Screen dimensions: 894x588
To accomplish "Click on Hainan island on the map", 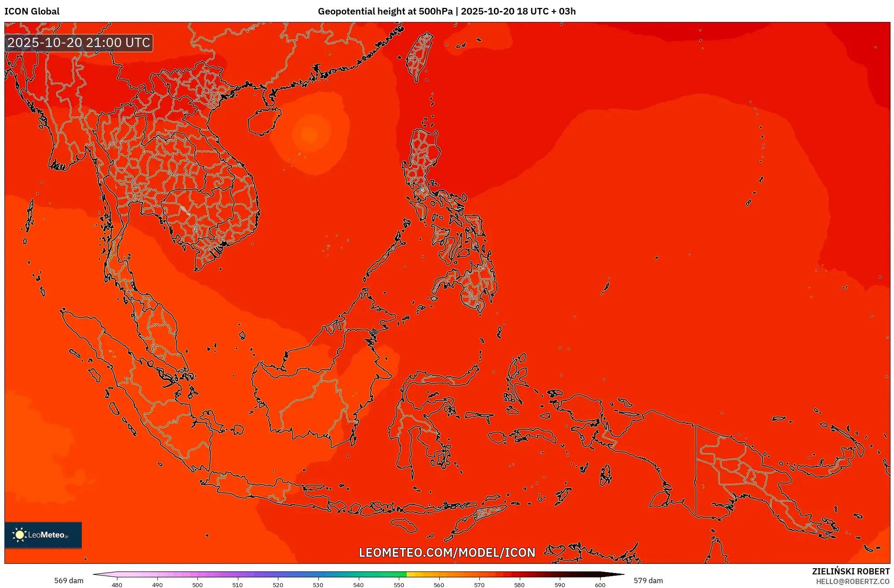I will tap(264, 122).
